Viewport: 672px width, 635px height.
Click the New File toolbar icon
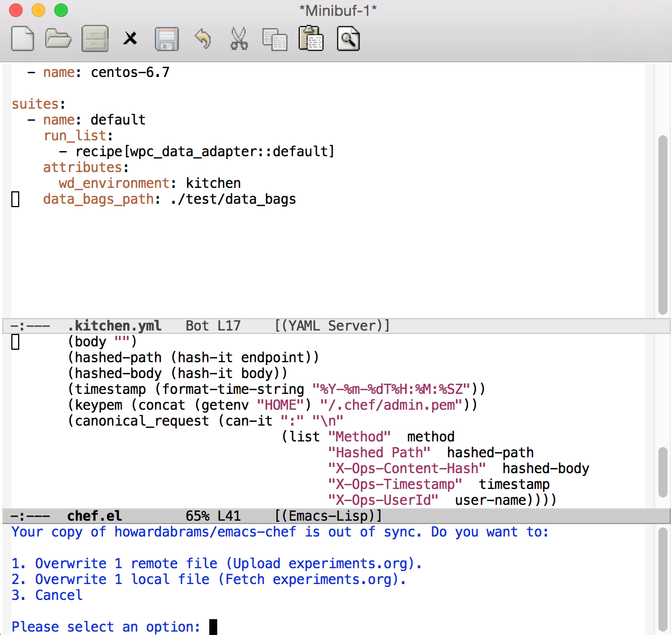click(23, 39)
